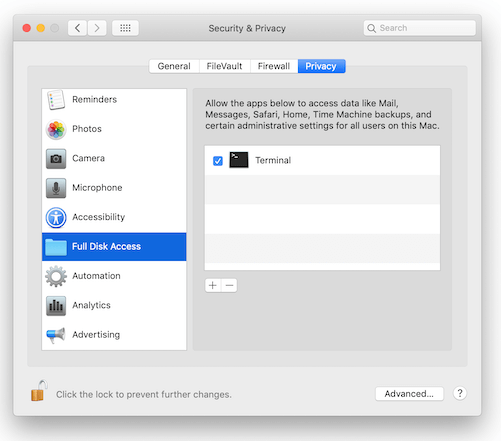Select the Camera label in list
The image size is (501, 441).
(x=89, y=158)
